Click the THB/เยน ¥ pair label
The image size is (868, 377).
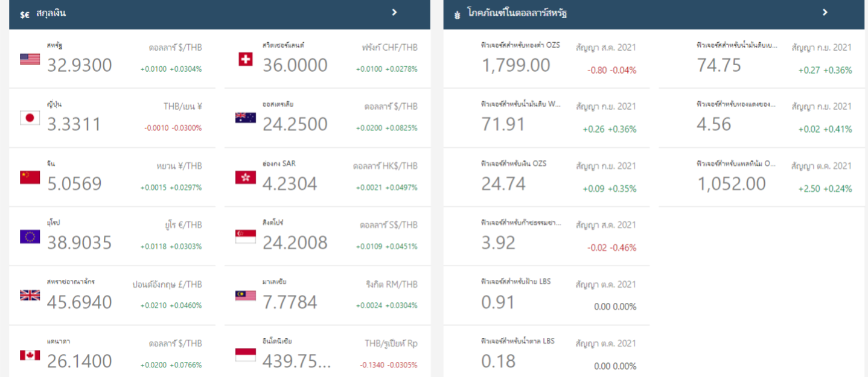click(x=183, y=106)
